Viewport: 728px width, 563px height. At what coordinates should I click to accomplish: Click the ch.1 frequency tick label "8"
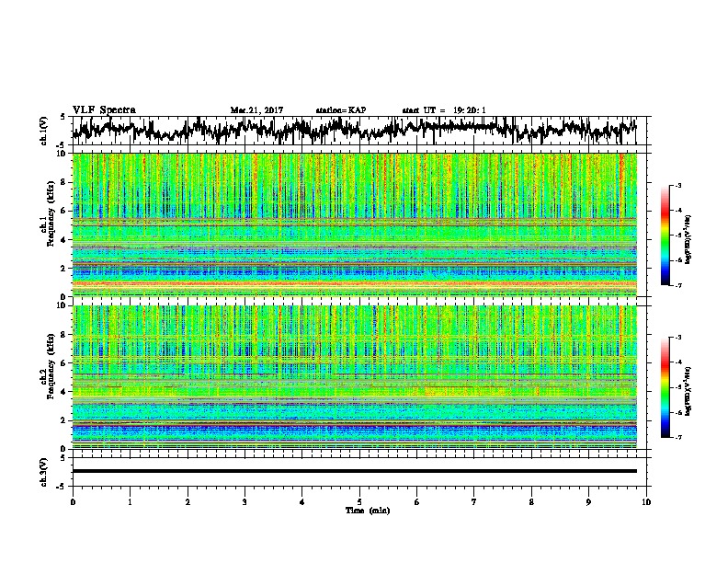click(x=63, y=182)
